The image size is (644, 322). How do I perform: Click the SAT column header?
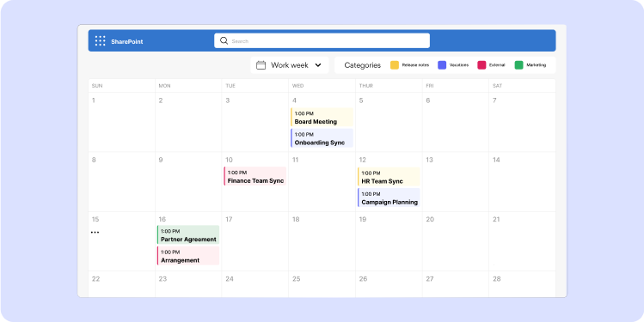497,86
